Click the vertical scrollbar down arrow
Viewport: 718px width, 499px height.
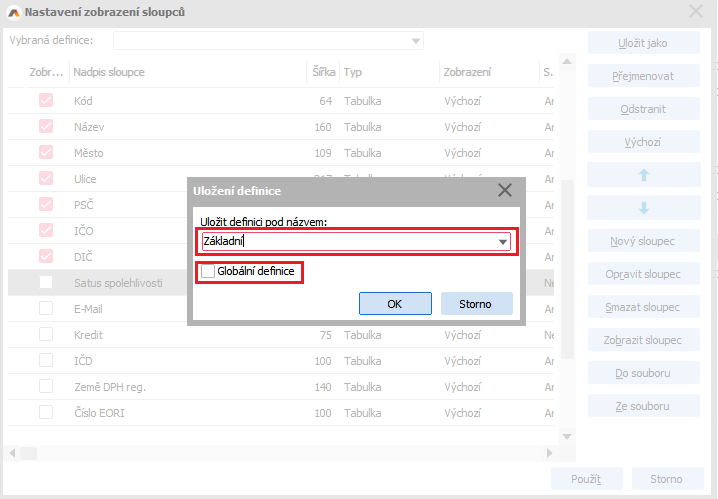567,437
